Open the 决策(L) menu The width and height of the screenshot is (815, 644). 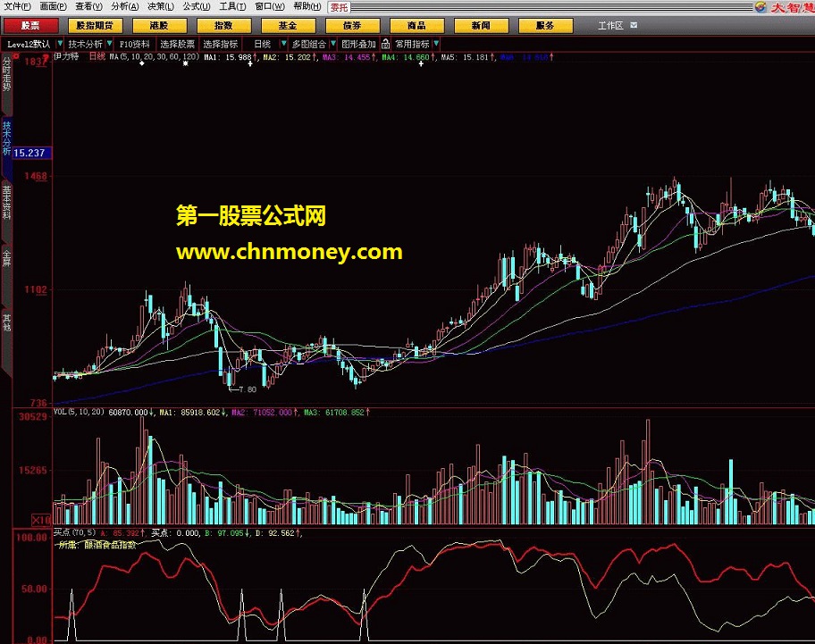[x=161, y=7]
